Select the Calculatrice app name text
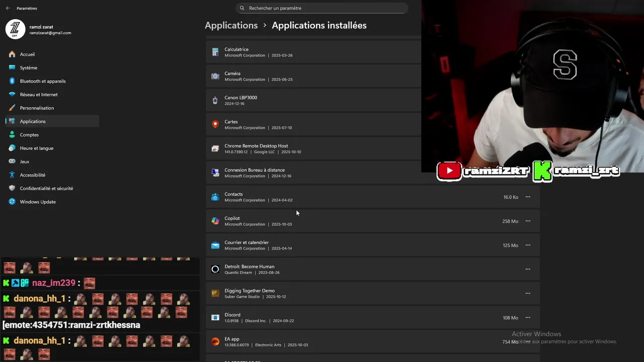Screen dimensions: 644x362 click(236, 49)
